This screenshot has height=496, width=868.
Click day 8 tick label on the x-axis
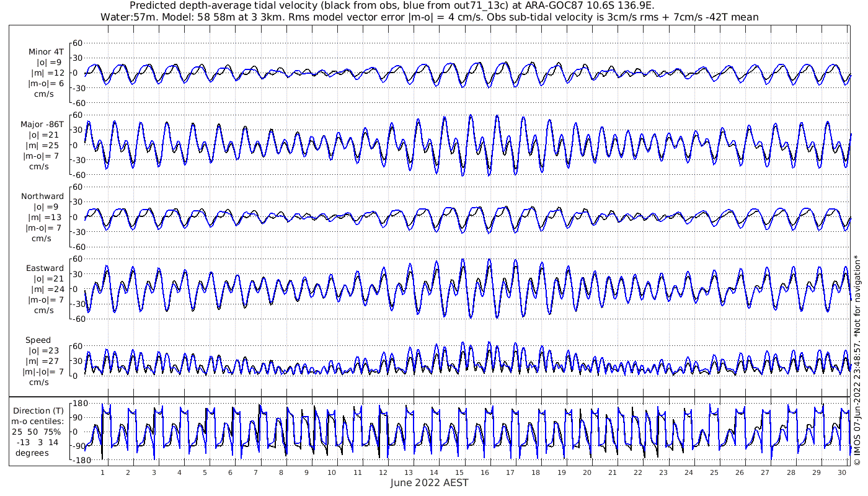[x=281, y=472]
